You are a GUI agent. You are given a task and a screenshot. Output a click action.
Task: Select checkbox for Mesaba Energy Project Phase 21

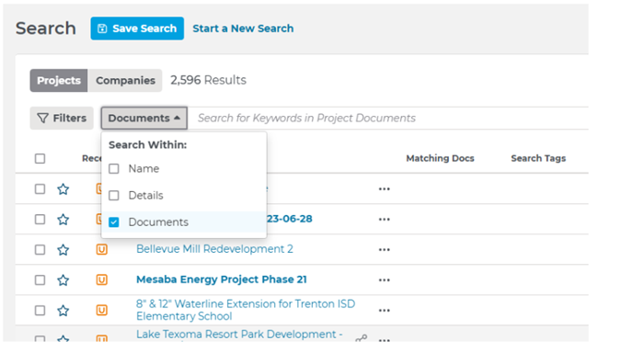pos(40,279)
